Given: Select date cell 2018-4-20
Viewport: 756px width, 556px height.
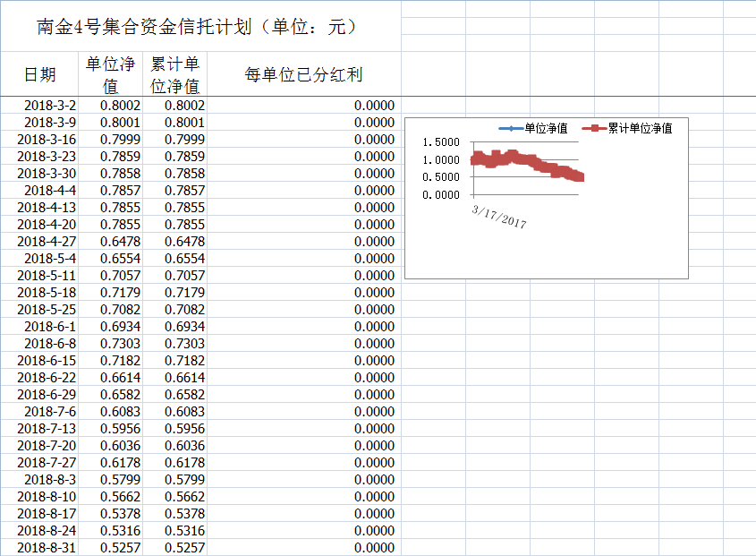Looking at the screenshot, I should pos(39,225).
